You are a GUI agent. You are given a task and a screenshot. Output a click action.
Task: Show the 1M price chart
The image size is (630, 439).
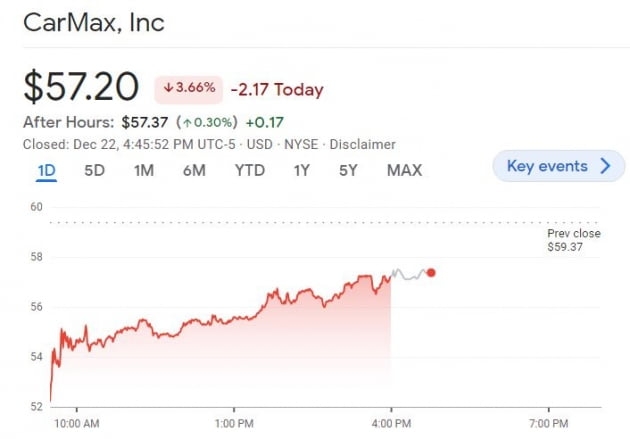pos(143,170)
